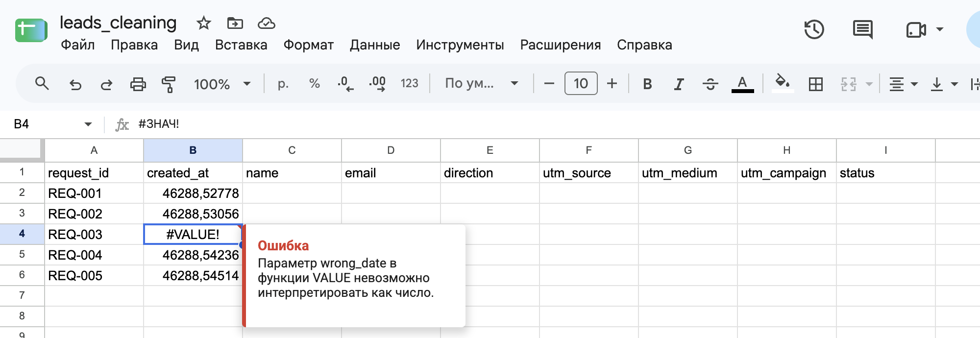This screenshot has width=980, height=338.
Task: Select cell REQ-005
Action: (x=94, y=275)
